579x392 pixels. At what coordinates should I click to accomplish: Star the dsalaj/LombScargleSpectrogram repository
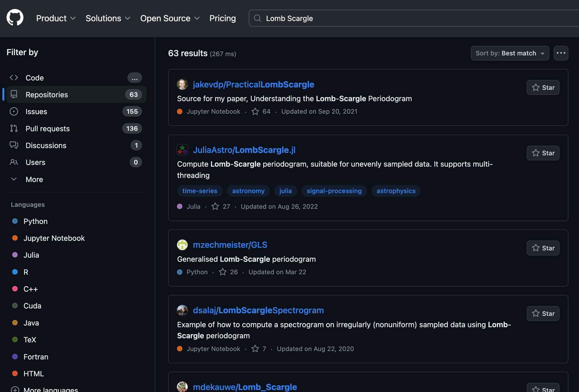543,313
